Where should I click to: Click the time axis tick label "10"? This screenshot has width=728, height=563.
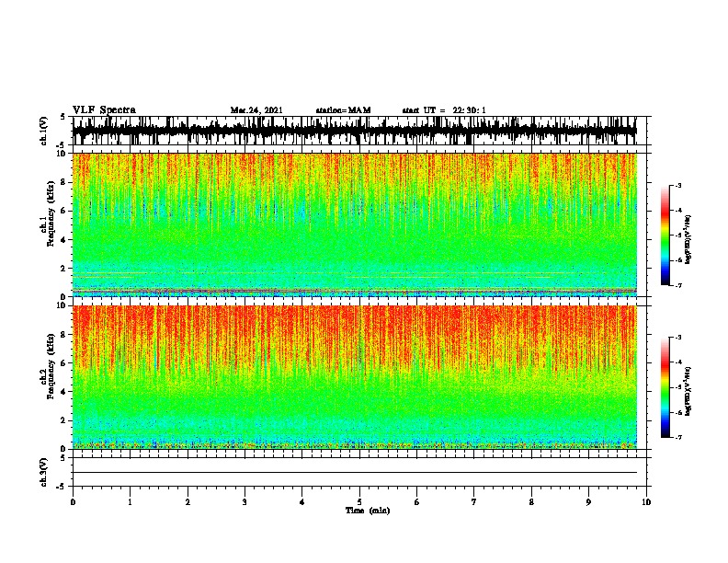tap(646, 502)
